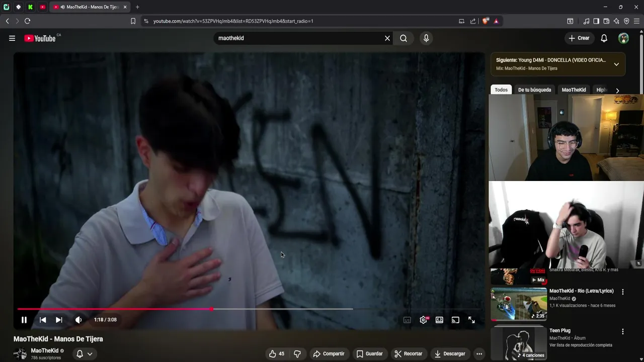Click the progress bar scrubber dot
This screenshot has width=644, height=362.
pos(211,309)
